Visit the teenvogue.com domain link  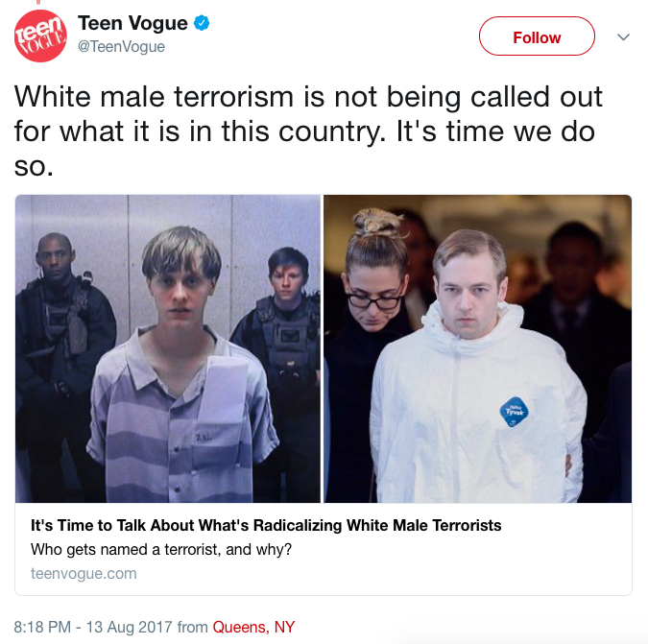coord(84,573)
